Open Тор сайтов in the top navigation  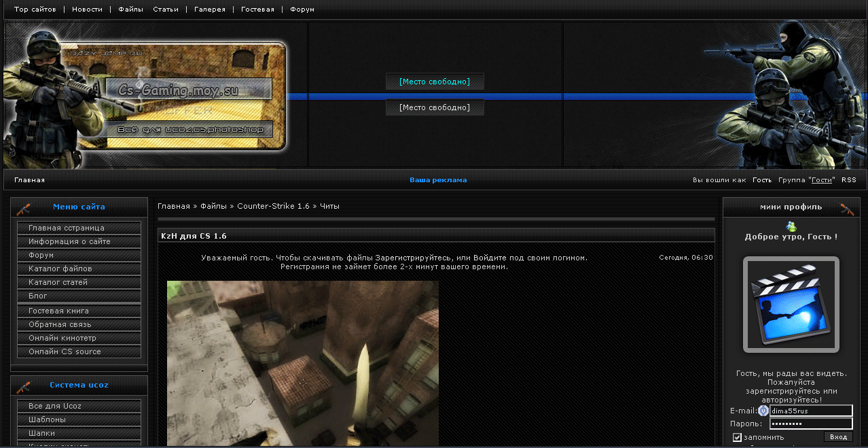(35, 10)
